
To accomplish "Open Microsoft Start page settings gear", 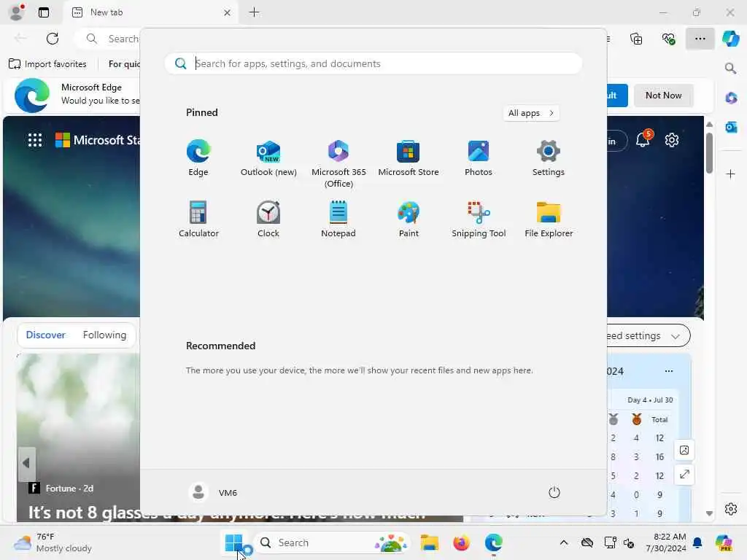I will (672, 140).
